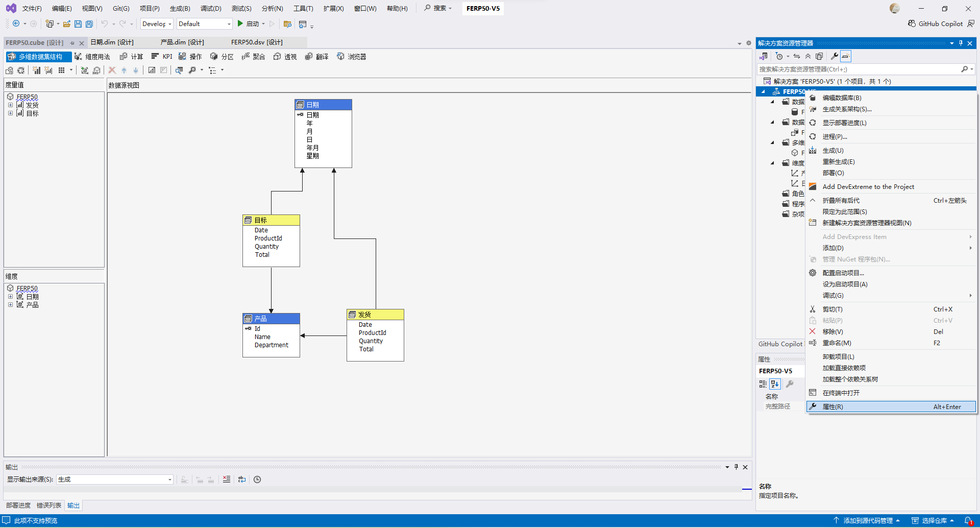Image resolution: width=980 pixels, height=528 pixels.
Task: Click 编辑数据库(B) in context menu
Action: (x=891, y=98)
